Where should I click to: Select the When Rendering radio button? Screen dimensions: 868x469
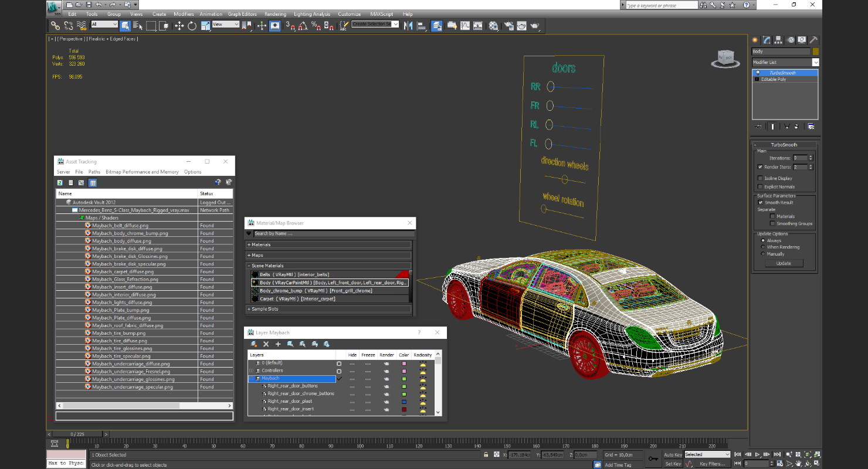(762, 247)
